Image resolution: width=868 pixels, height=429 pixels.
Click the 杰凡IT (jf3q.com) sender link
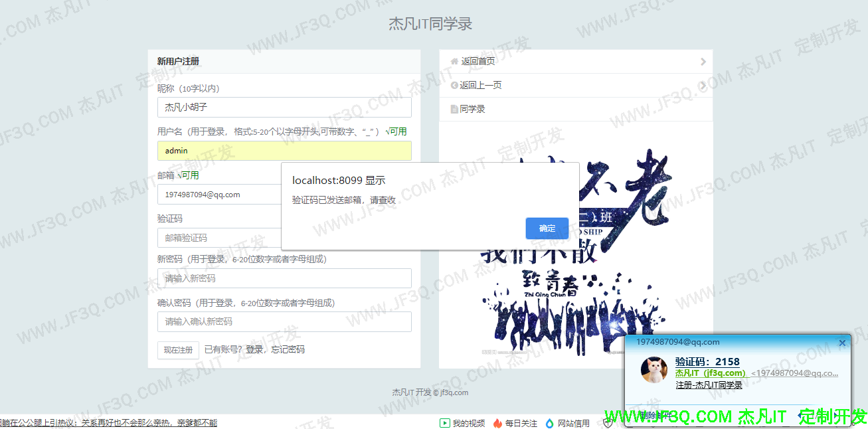[711, 373]
